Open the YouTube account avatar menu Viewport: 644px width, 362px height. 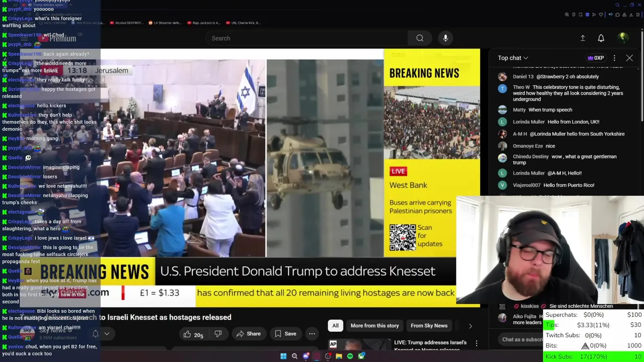coord(622,38)
